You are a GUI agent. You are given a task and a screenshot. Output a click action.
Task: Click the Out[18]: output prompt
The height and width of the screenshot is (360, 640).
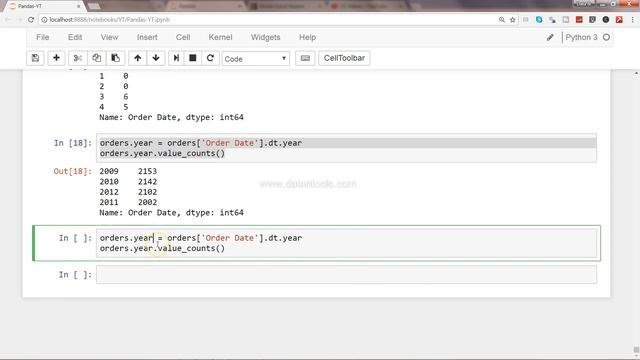(x=73, y=171)
